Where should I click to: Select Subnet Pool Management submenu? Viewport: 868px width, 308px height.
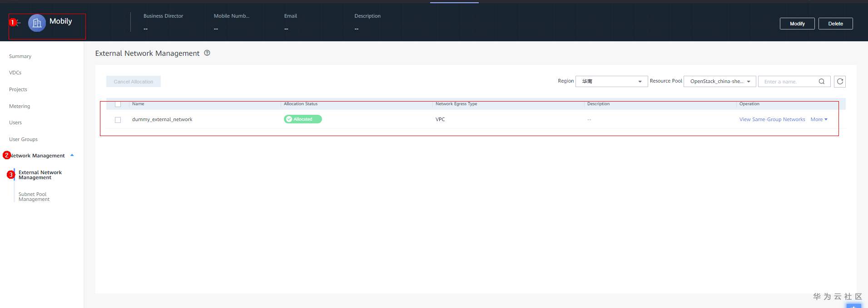(x=34, y=197)
